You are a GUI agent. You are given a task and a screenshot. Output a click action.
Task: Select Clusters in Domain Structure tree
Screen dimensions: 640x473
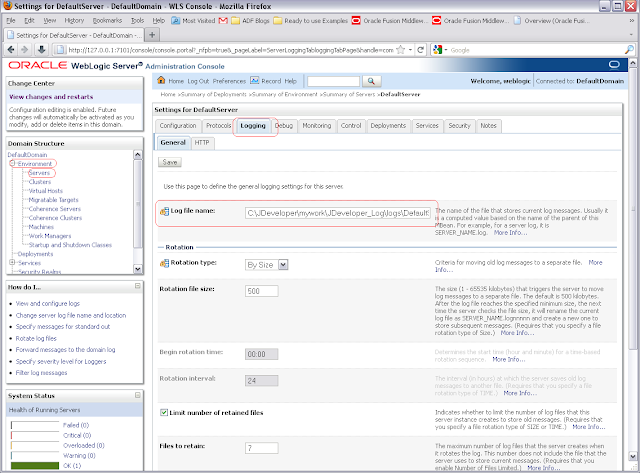coord(40,182)
